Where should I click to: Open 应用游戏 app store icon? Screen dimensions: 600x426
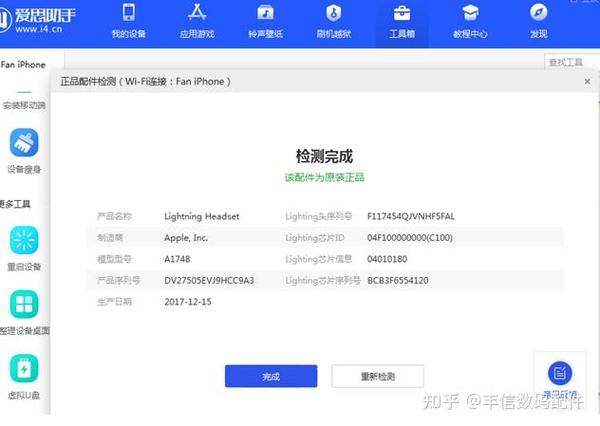click(x=197, y=12)
